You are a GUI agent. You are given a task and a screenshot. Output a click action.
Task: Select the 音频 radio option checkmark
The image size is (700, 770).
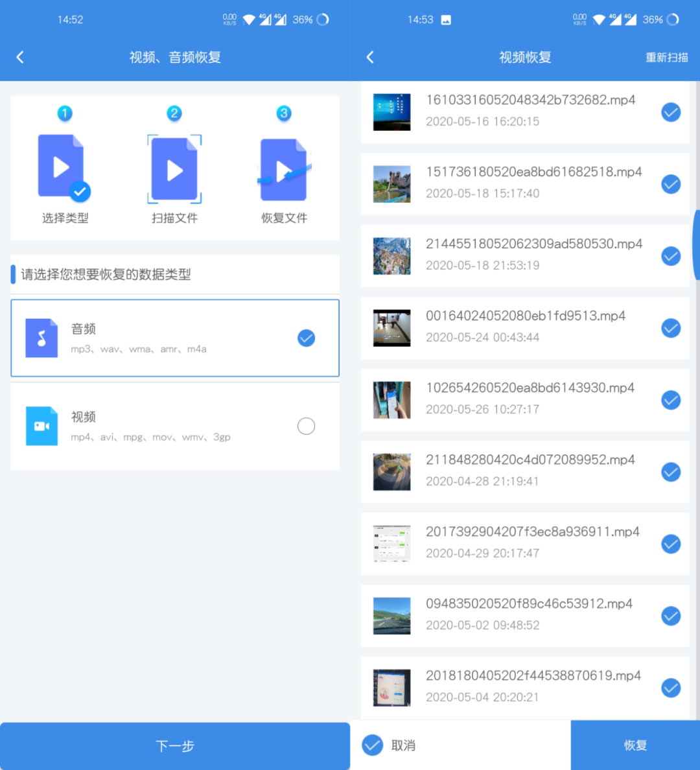coord(306,338)
